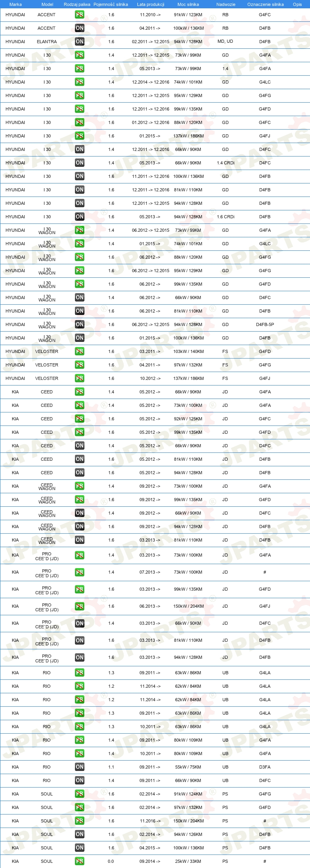The width and height of the screenshot is (310, 868).
Task: Select the MD, UD body cell
Action: [225, 42]
